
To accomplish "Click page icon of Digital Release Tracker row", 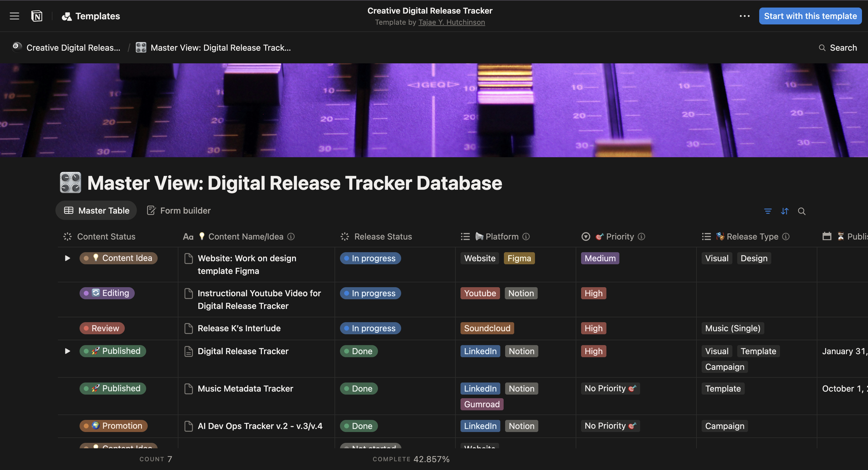I will point(189,351).
